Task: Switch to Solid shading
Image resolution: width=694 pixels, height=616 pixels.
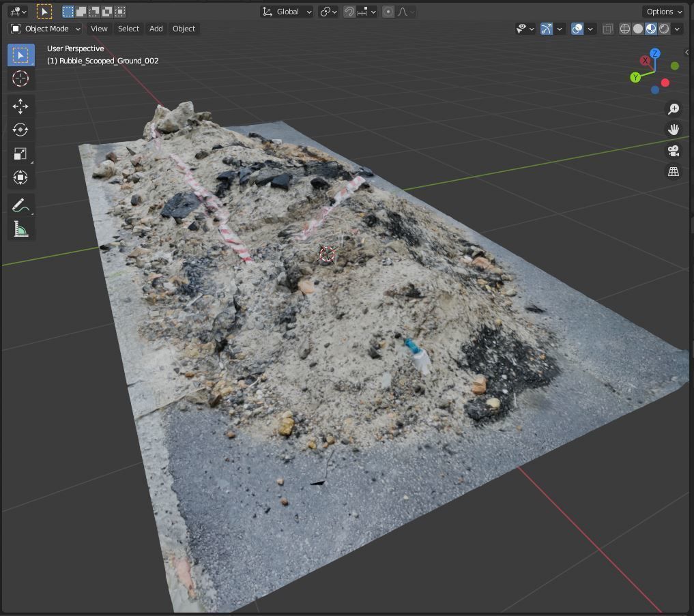Action: (638, 29)
